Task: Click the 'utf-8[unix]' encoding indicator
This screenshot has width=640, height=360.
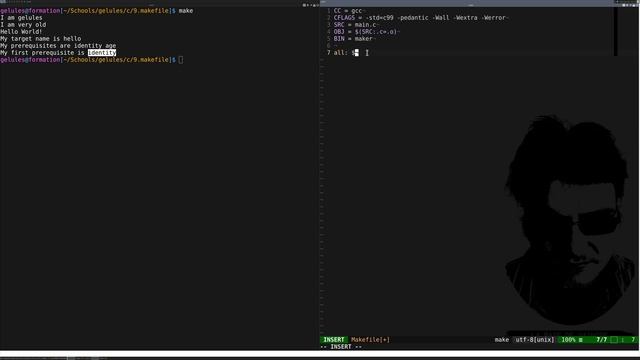Action: [535, 340]
